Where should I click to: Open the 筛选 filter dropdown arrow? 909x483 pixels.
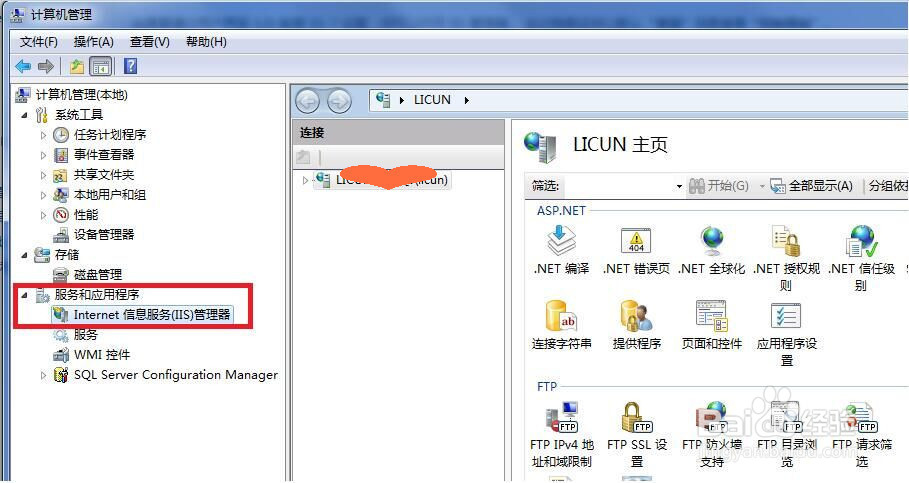coord(679,186)
